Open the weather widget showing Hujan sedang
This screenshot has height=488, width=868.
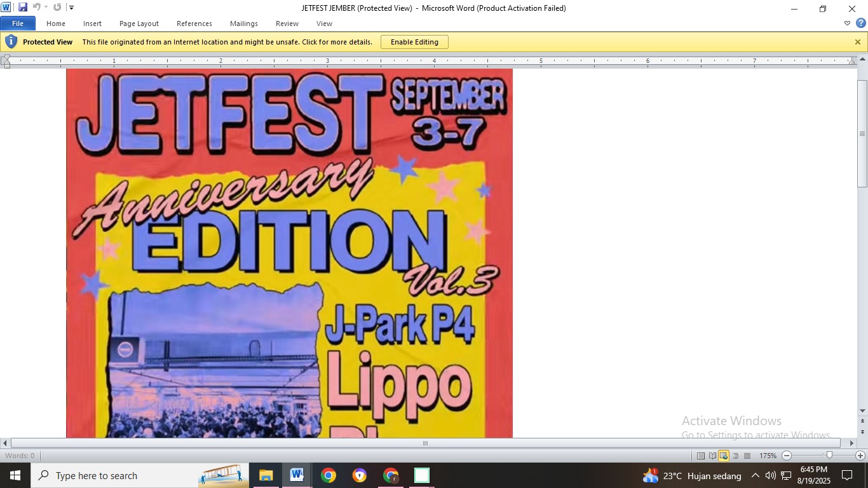tap(692, 475)
